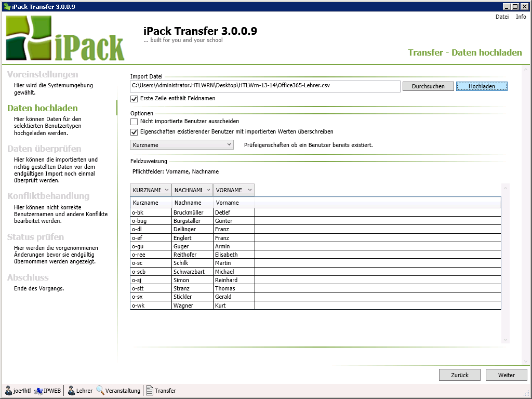The width and height of the screenshot is (532, 399).
Task: Enable 'Nicht importierte Benutzer ausscheiden' checkbox
Action: [134, 122]
